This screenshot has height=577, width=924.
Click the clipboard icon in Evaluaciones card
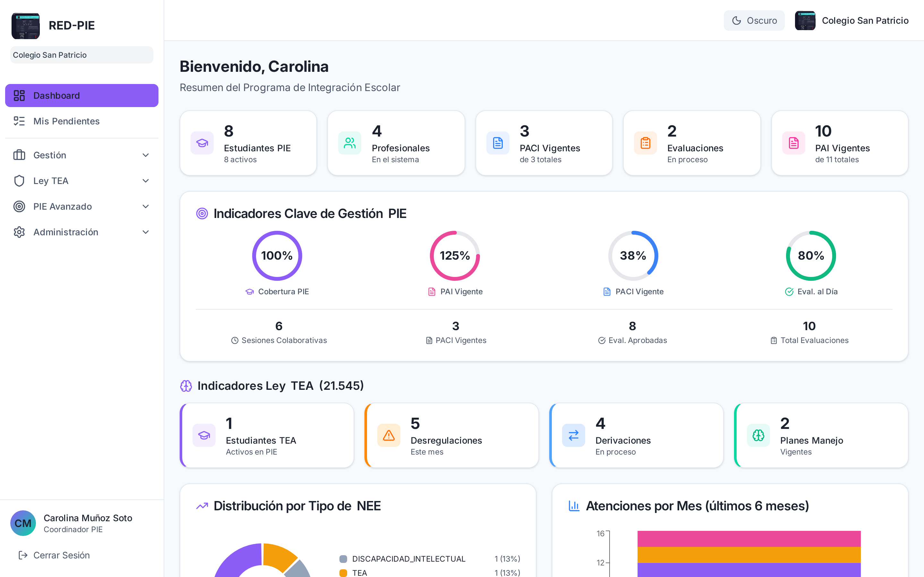[x=646, y=143]
